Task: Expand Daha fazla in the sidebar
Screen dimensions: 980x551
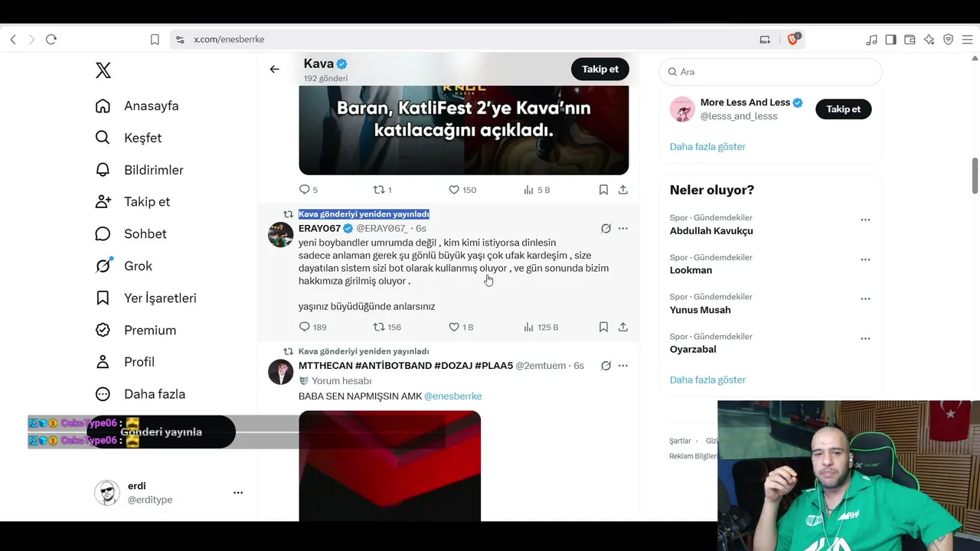Action: tap(140, 394)
